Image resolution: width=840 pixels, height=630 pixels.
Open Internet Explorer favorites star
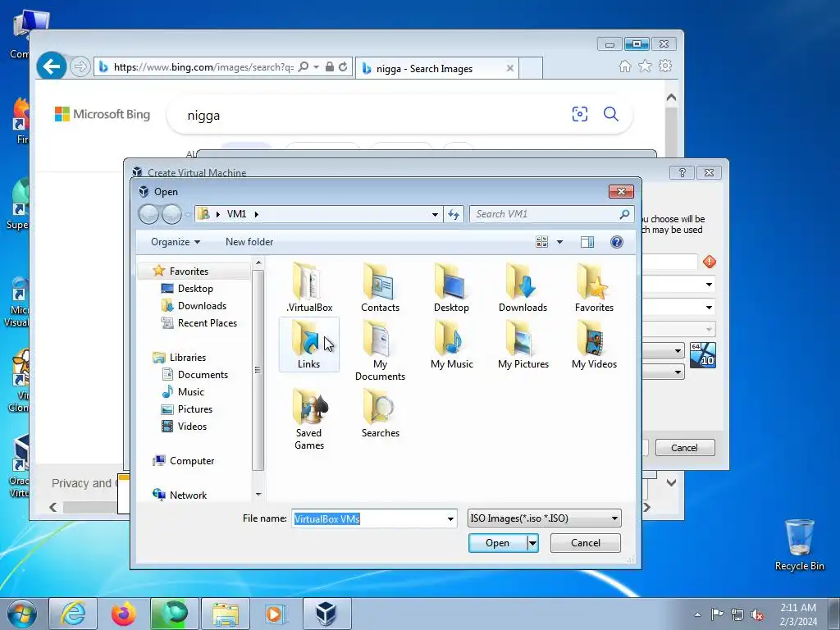point(645,66)
